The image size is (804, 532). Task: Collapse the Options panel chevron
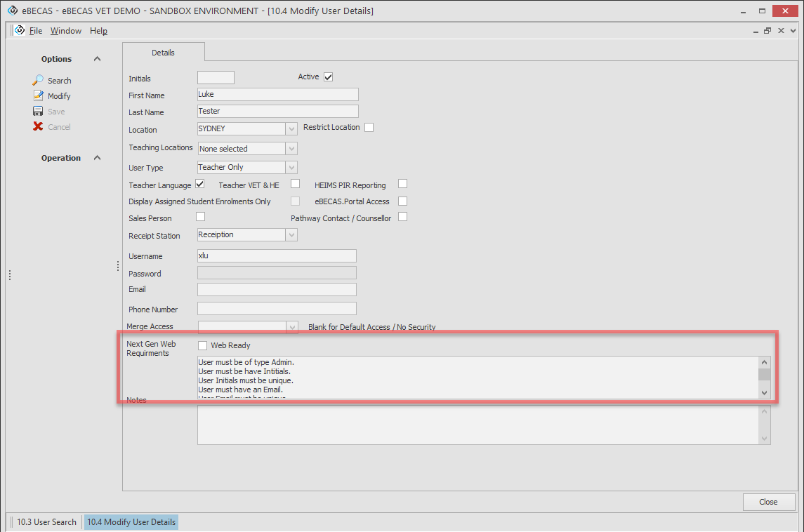point(97,59)
